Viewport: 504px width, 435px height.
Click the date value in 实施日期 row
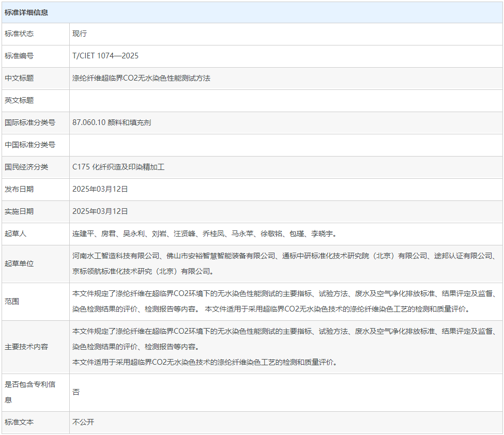pyautogui.click(x=100, y=211)
